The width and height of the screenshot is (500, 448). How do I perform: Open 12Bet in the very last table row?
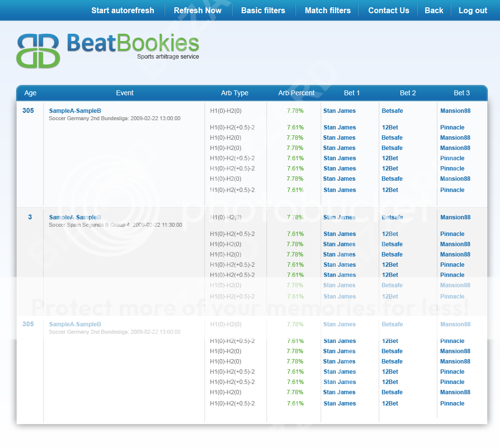pyautogui.click(x=390, y=404)
